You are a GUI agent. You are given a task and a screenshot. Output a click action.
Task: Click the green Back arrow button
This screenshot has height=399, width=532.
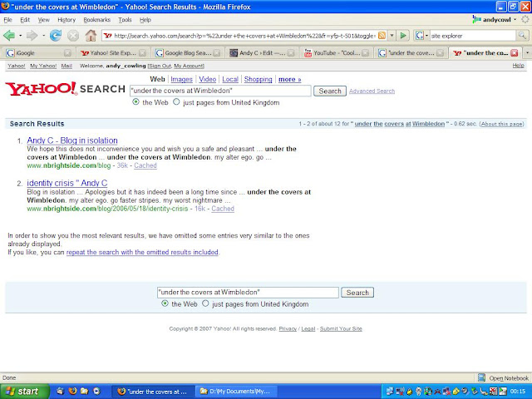(x=9, y=35)
